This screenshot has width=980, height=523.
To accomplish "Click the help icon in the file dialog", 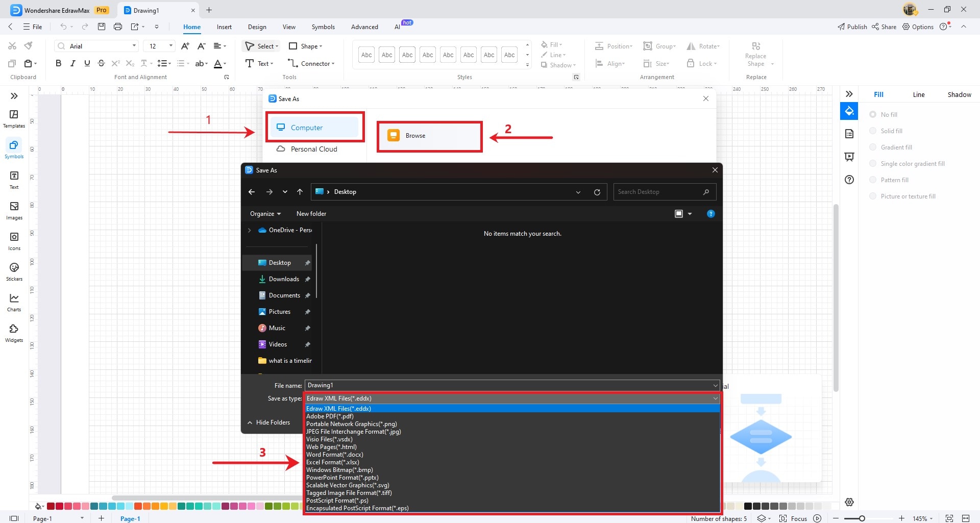I will pyautogui.click(x=710, y=214).
